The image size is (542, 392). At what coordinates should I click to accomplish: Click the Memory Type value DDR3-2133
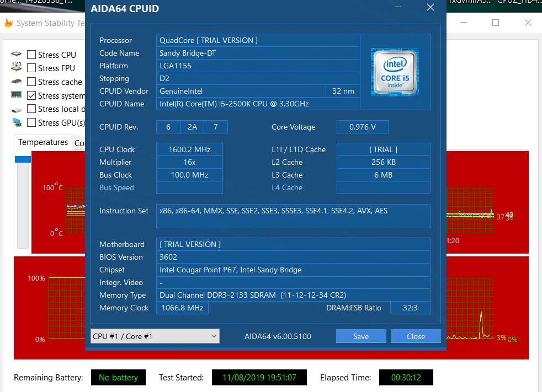pos(293,295)
